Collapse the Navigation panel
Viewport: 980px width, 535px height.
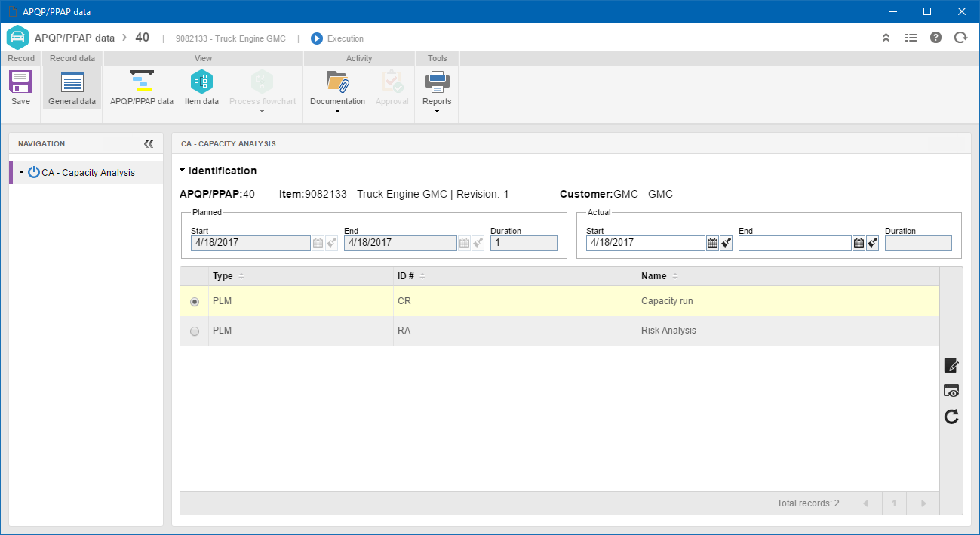point(149,143)
